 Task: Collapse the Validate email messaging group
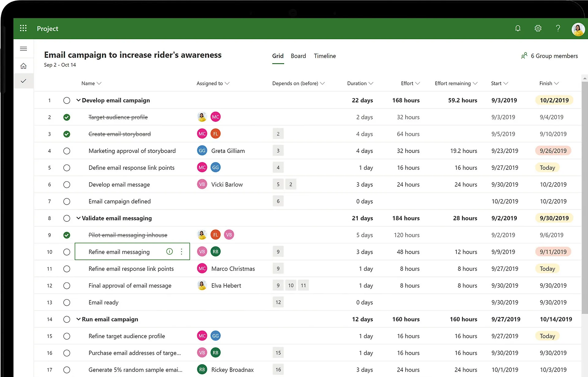pyautogui.click(x=78, y=218)
